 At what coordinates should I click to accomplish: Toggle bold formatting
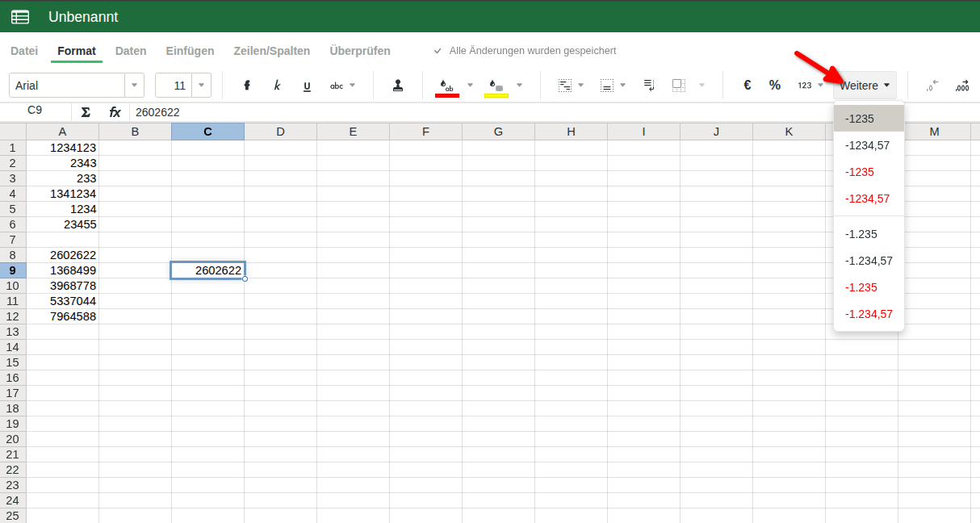coord(247,86)
